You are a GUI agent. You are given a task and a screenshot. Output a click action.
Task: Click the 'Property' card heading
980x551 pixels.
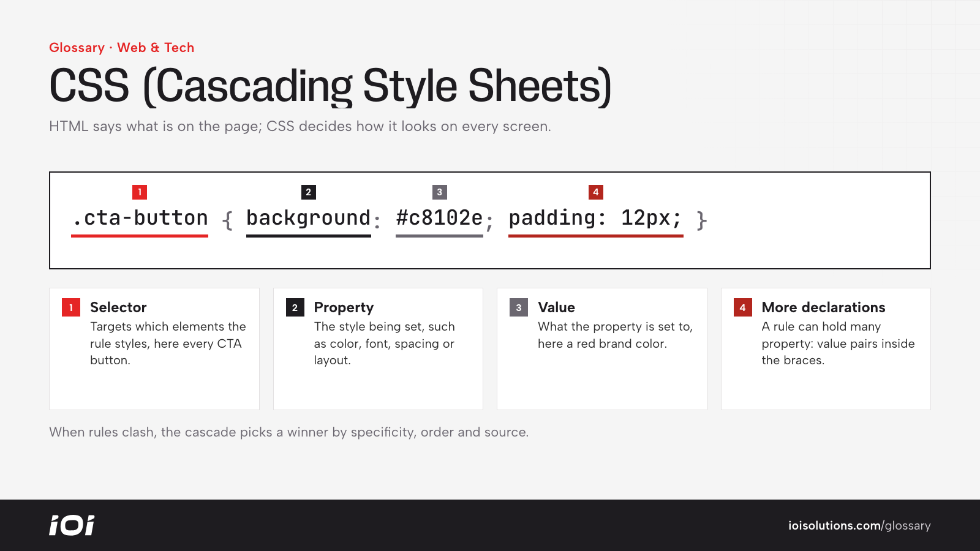(x=344, y=307)
